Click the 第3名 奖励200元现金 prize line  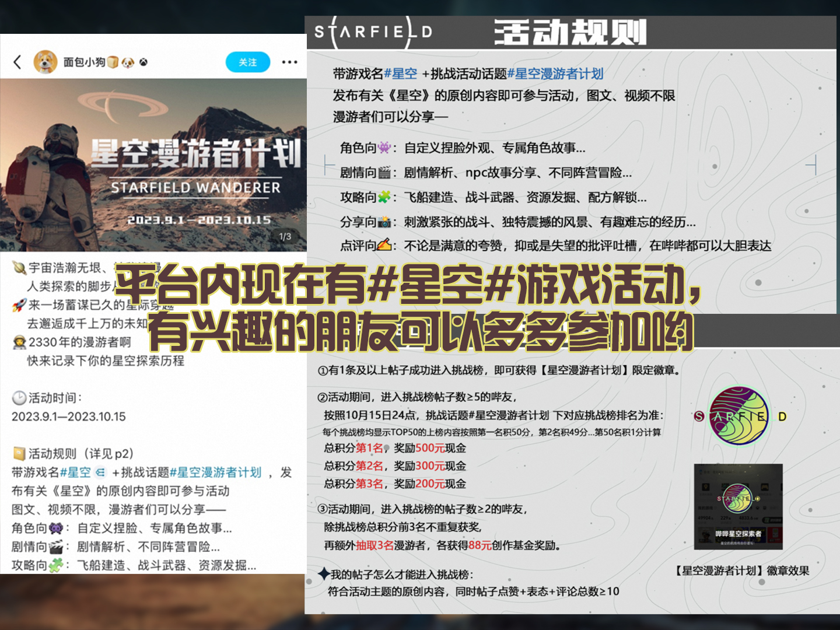point(395,484)
